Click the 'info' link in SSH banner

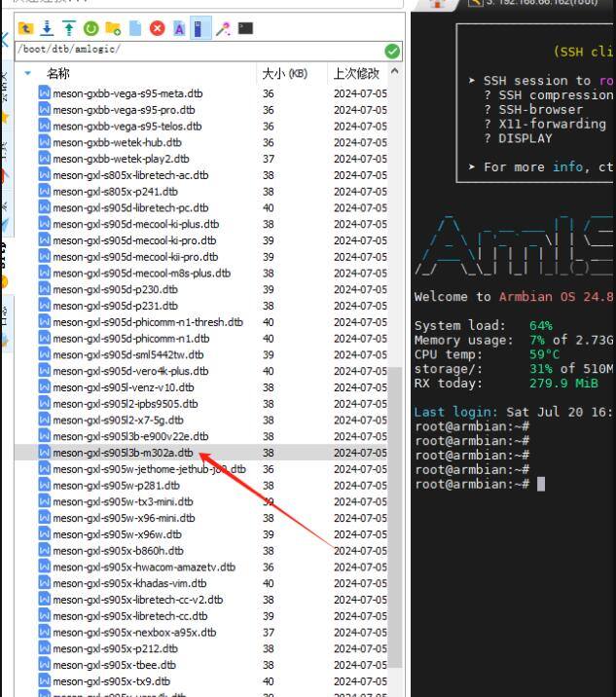click(x=567, y=167)
